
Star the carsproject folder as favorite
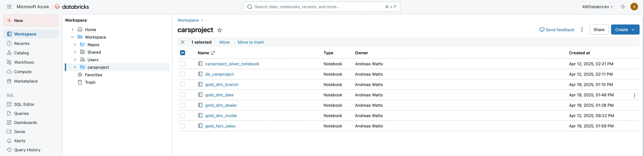tap(220, 30)
